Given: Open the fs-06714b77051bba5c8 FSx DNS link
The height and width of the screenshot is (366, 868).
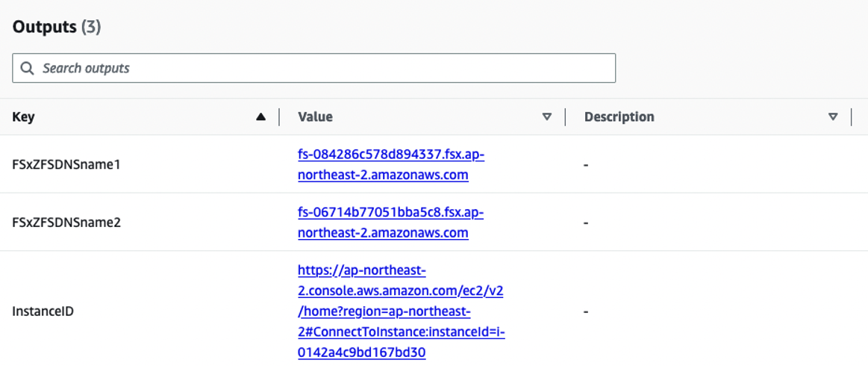Looking at the screenshot, I should pos(391,223).
